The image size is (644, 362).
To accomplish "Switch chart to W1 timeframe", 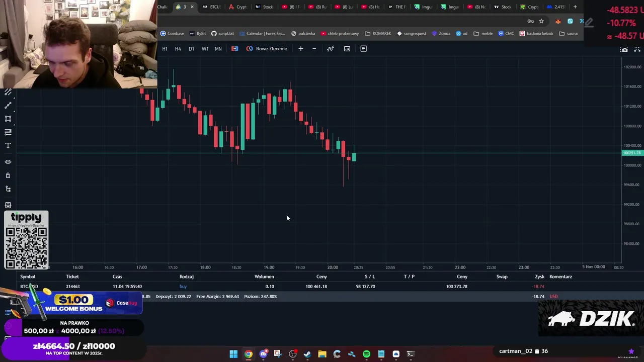I will pyautogui.click(x=205, y=49).
